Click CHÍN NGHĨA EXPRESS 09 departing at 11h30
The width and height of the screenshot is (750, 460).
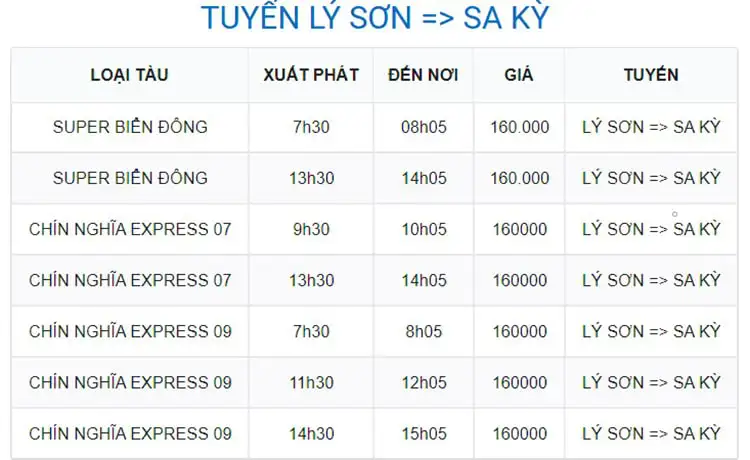(x=130, y=383)
